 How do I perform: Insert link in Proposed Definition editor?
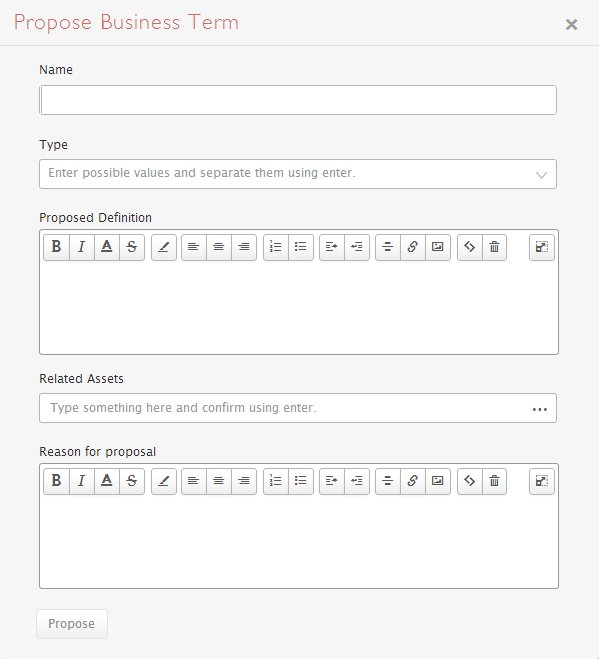point(413,247)
